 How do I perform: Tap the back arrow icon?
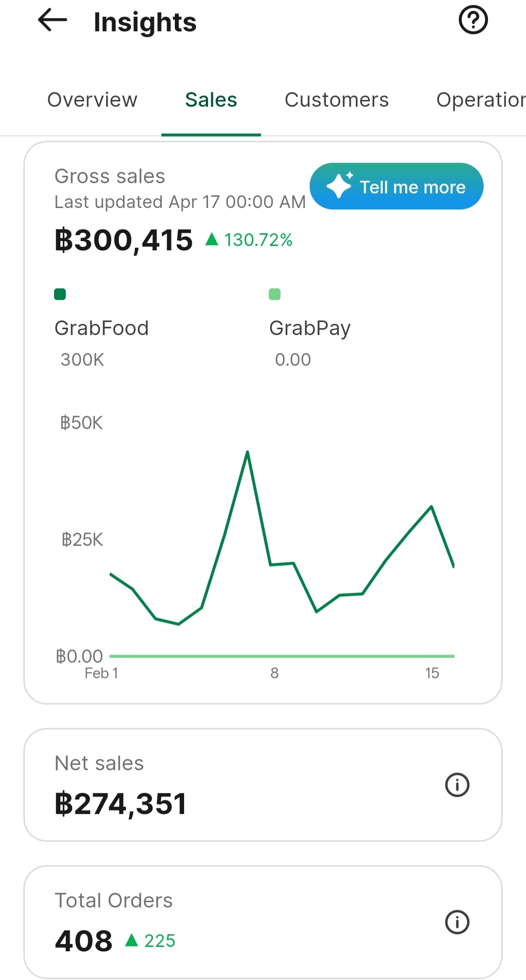coord(52,20)
